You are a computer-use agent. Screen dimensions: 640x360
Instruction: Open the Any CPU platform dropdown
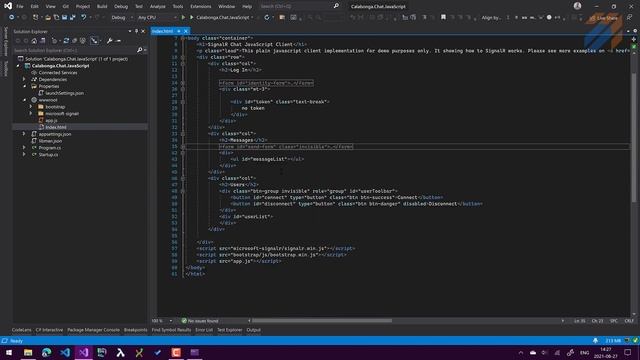[x=157, y=18]
